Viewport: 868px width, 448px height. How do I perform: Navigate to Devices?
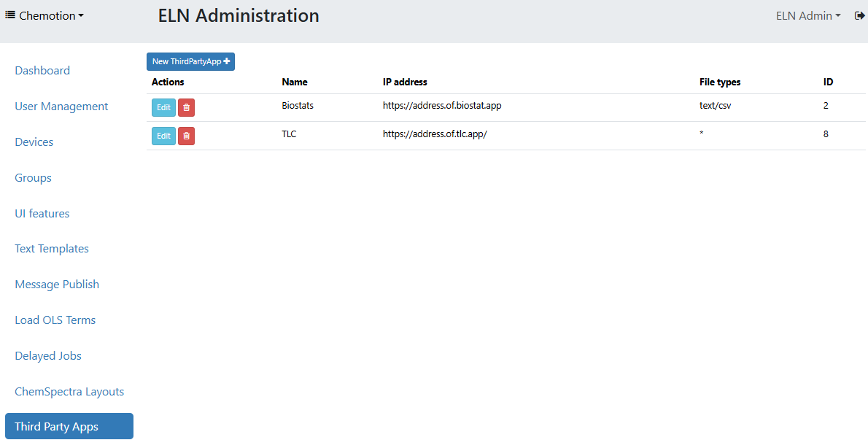[x=34, y=142]
